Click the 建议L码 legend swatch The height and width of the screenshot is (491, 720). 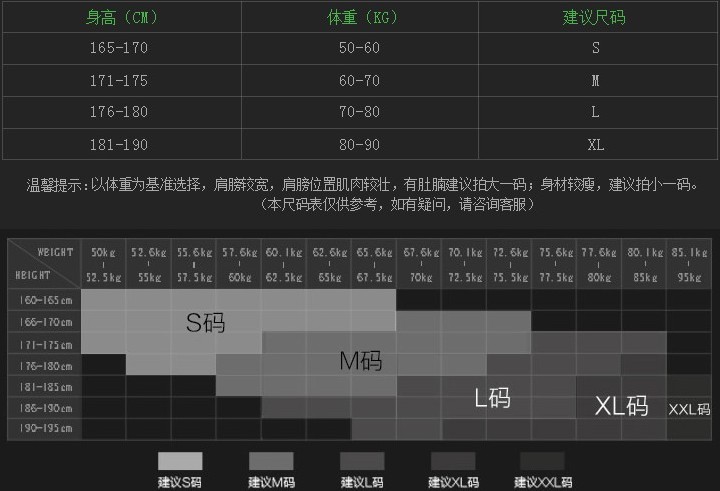(x=362, y=461)
